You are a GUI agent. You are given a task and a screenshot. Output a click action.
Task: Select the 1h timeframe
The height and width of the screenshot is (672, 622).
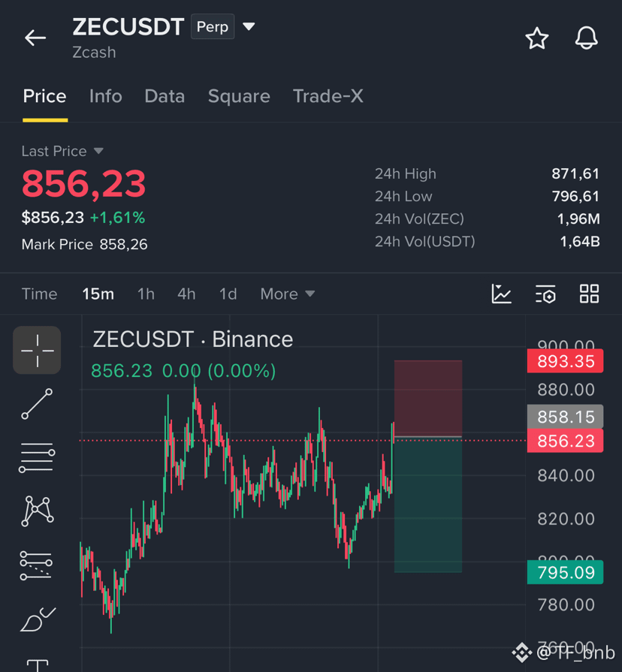[146, 294]
